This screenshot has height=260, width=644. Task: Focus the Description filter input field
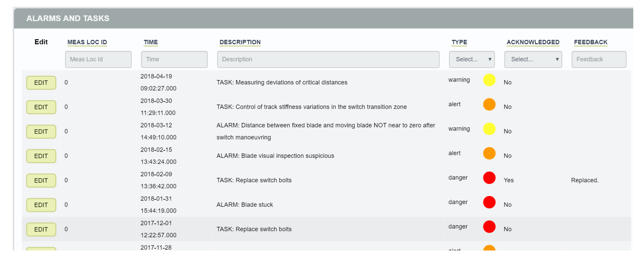click(328, 59)
